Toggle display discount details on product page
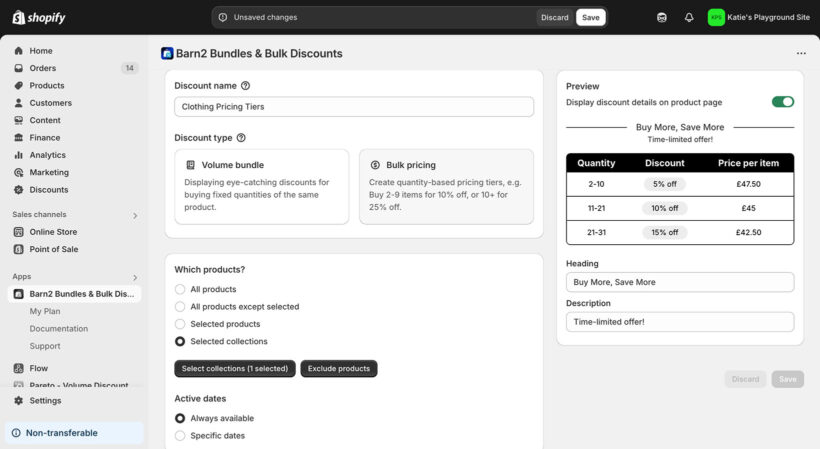The height and width of the screenshot is (449, 820). [782, 102]
